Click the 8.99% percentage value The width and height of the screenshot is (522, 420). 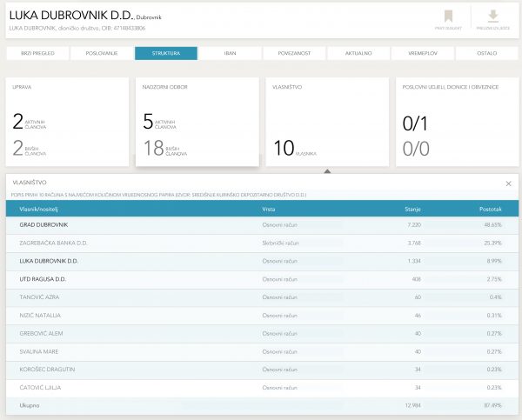494,261
